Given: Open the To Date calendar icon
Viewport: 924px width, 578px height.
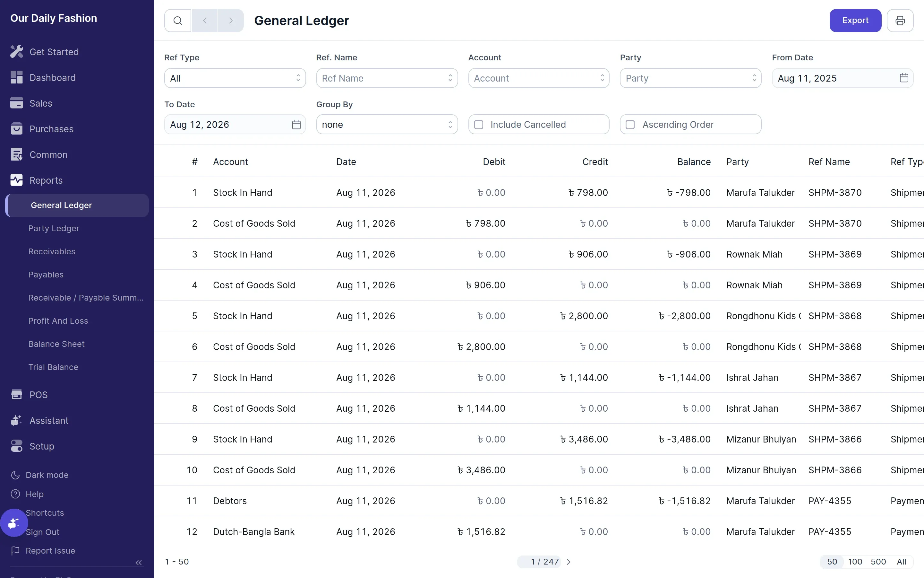Looking at the screenshot, I should [x=296, y=125].
